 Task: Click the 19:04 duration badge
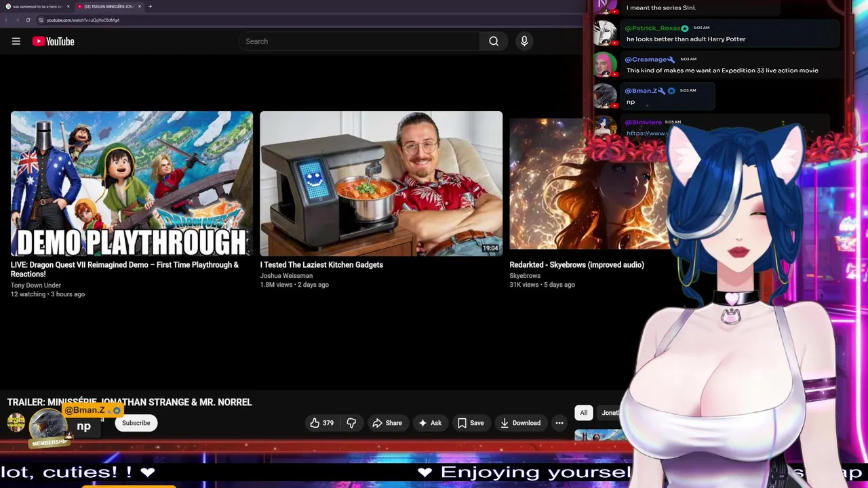[x=490, y=249]
